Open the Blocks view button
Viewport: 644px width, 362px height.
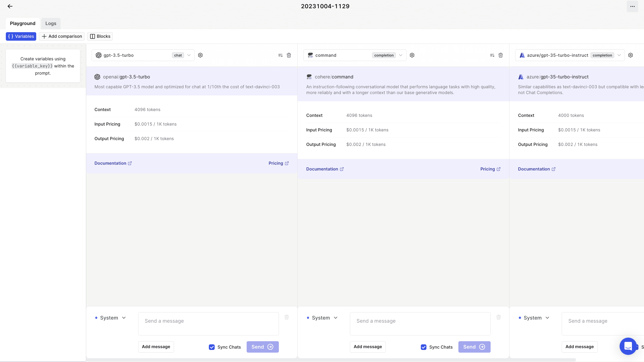click(100, 36)
